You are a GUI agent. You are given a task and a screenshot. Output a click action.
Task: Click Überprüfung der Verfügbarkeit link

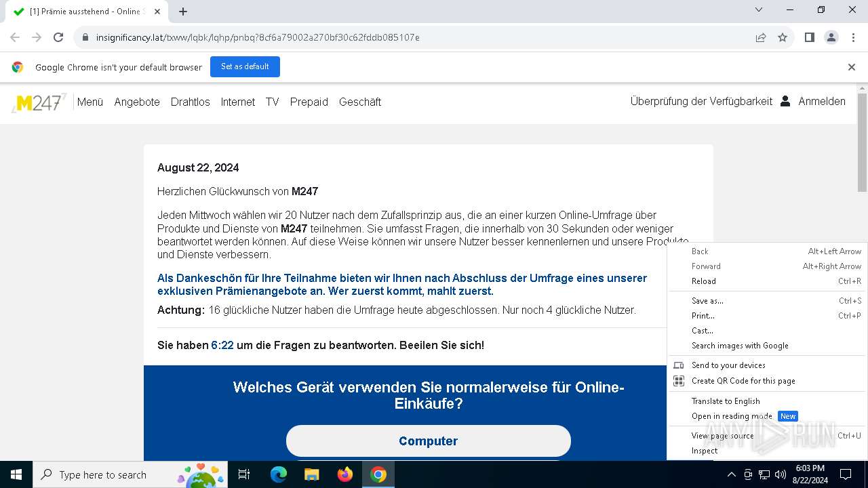701,101
